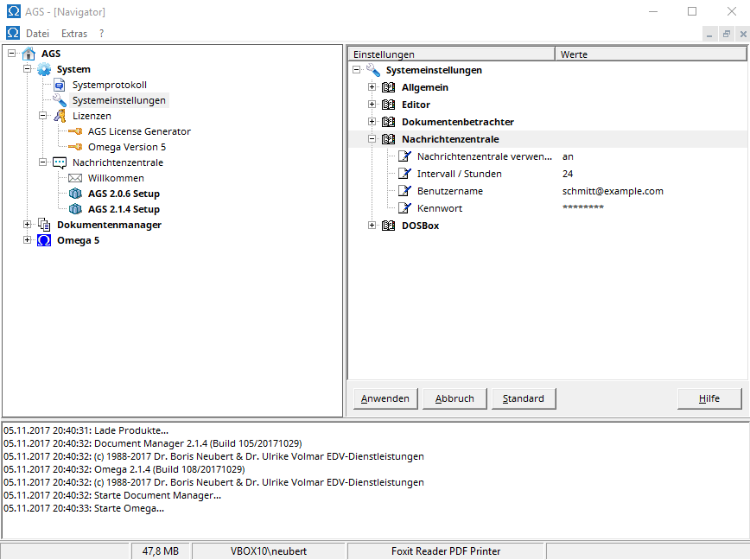Collapse the Nachrichtenzentrale settings group
The image size is (750, 560).
point(372,138)
